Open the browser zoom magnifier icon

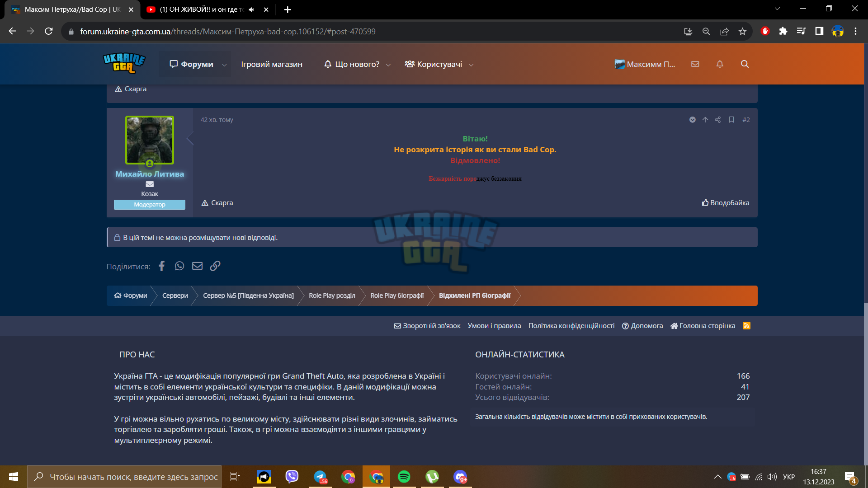tap(706, 31)
